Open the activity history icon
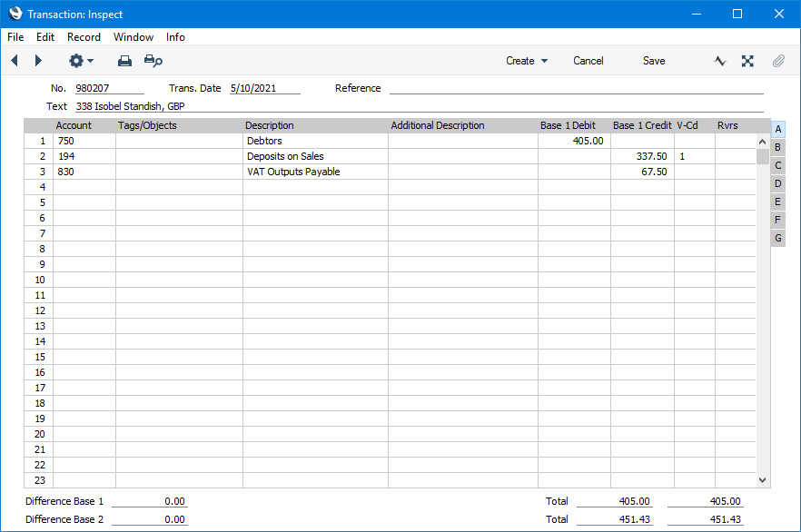 720,61
